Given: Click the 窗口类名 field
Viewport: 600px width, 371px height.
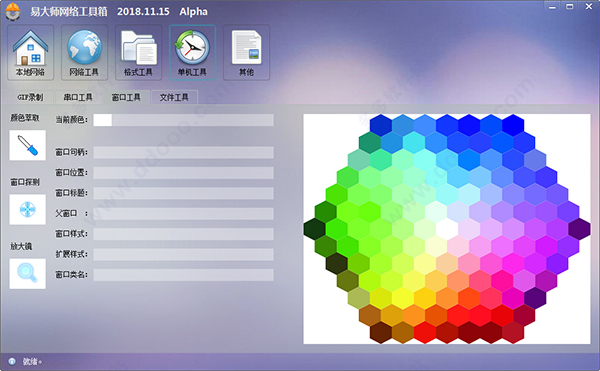Looking at the screenshot, I should 184,275.
